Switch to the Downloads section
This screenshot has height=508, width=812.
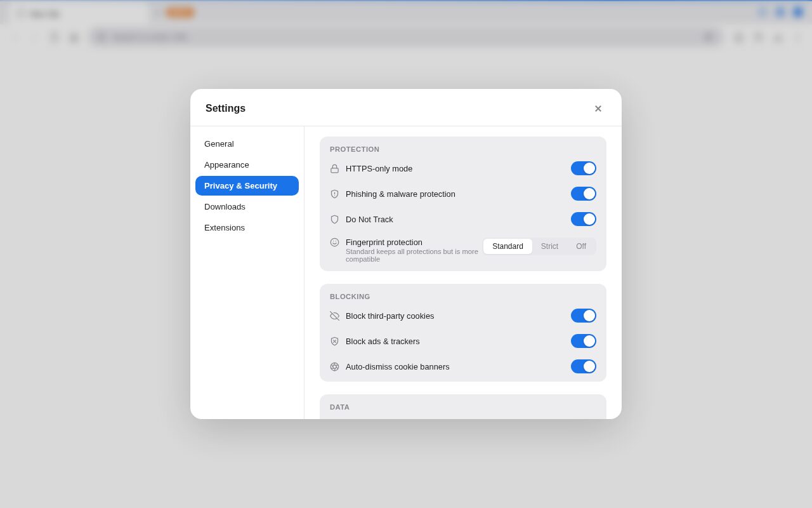coord(247,207)
